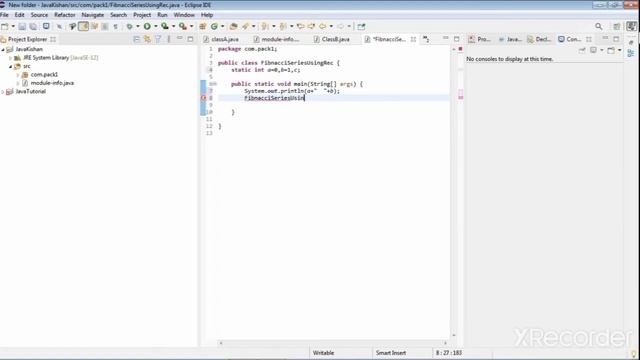Click the New file toolbar icon
640x360 pixels.
point(4,27)
